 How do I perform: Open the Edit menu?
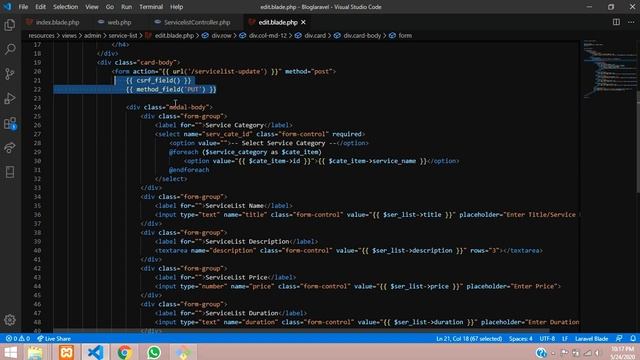click(40, 7)
